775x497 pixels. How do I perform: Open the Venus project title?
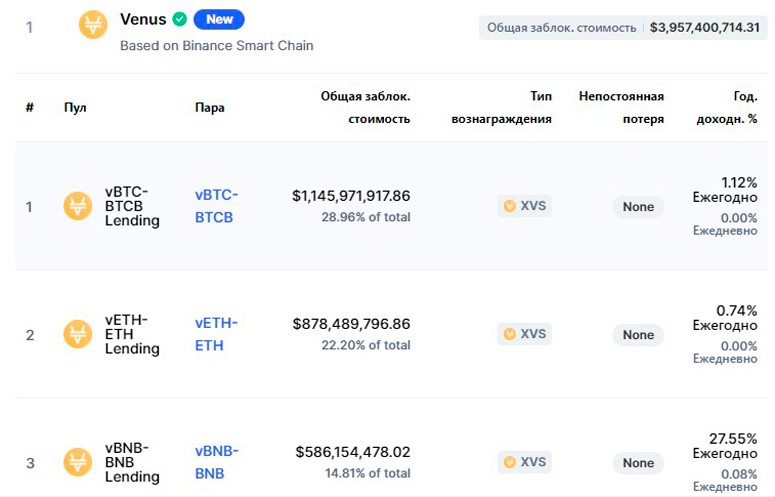point(143,19)
